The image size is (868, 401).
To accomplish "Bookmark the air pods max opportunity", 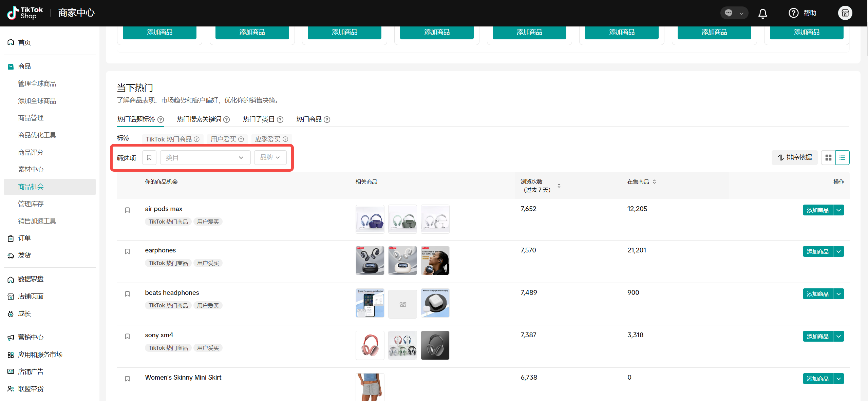I will (x=127, y=210).
